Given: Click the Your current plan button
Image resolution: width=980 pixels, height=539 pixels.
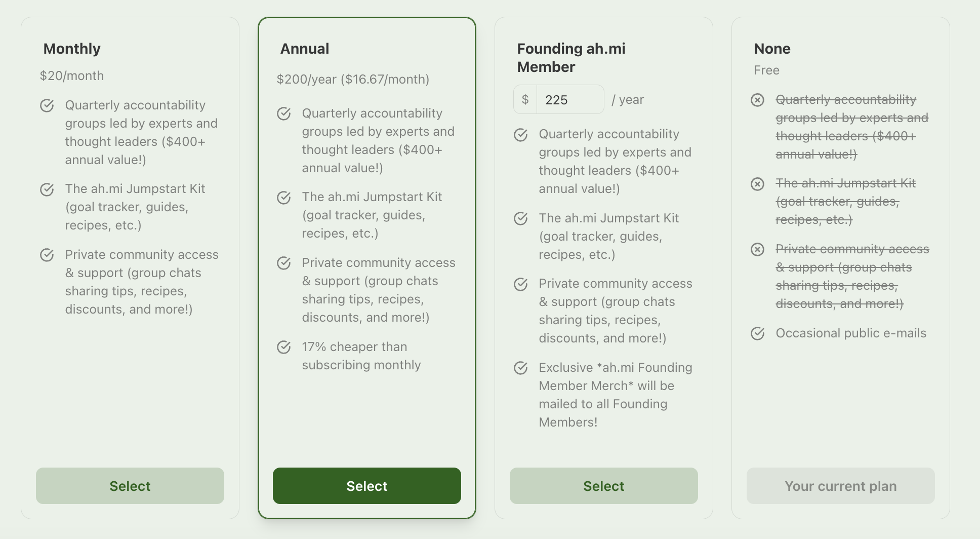Looking at the screenshot, I should (x=841, y=486).
